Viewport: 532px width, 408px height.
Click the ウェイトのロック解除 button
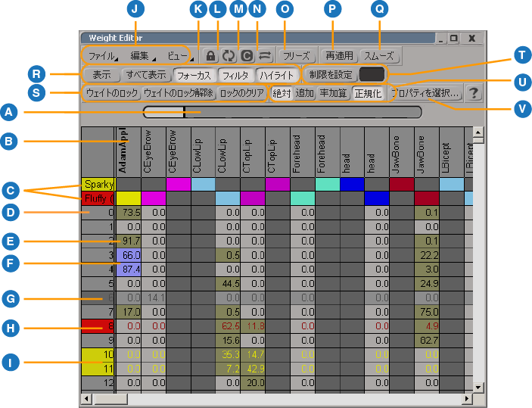coord(179,93)
